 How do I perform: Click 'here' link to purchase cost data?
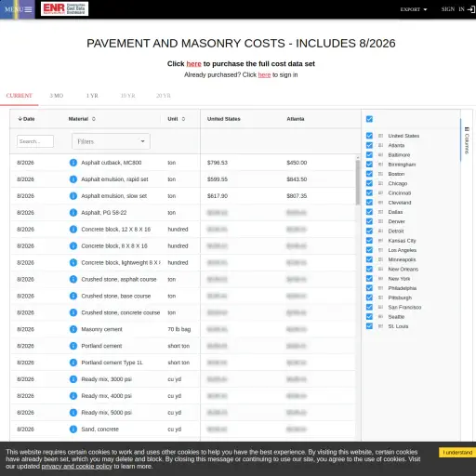click(193, 64)
